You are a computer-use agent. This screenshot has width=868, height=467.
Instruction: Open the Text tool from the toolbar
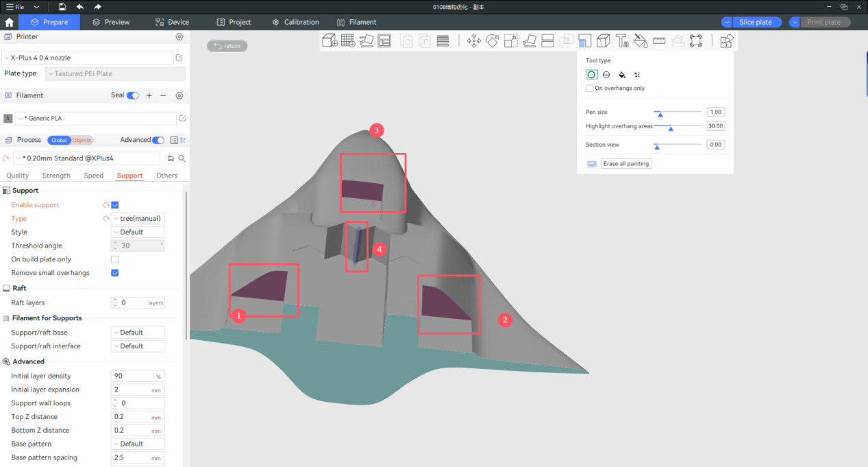coord(622,40)
